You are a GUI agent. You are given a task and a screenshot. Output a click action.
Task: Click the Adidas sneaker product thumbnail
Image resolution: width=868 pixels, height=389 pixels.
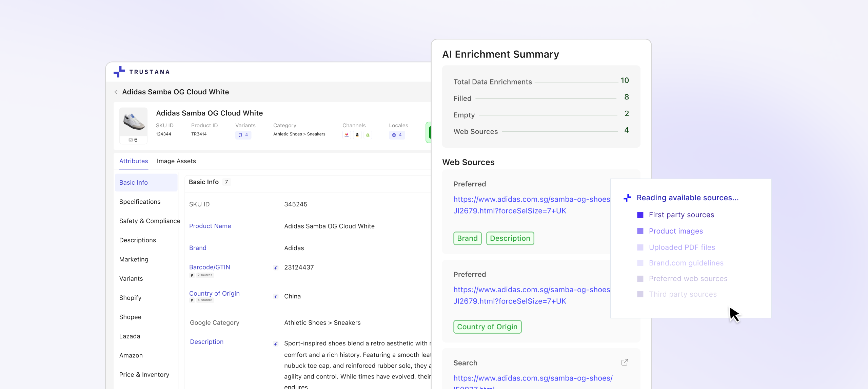pos(133,122)
